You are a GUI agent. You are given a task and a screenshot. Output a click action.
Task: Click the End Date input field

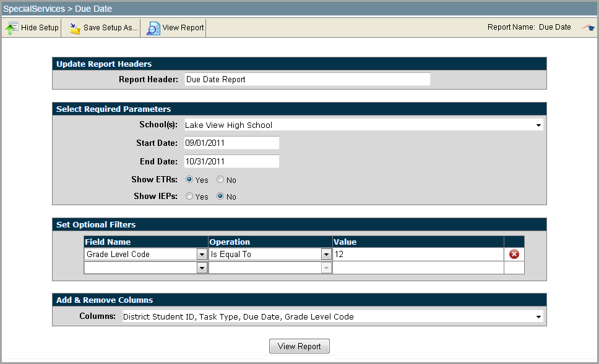coord(231,161)
